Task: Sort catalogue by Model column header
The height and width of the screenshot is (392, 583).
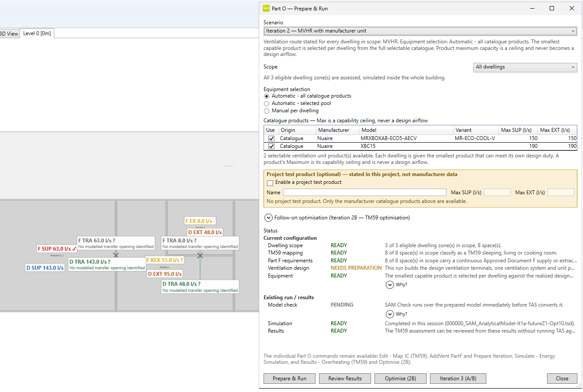Action: [406, 130]
